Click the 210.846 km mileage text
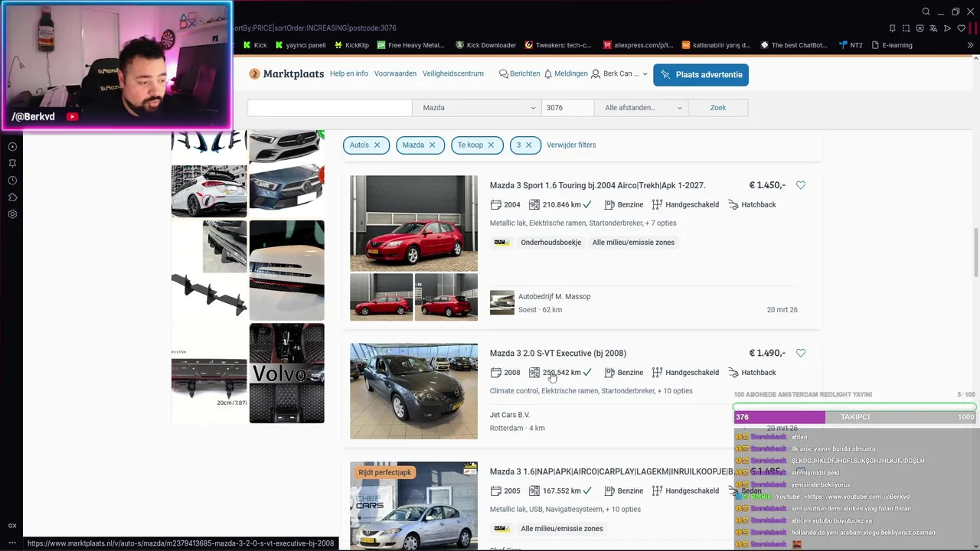This screenshot has height=551, width=980. point(561,204)
